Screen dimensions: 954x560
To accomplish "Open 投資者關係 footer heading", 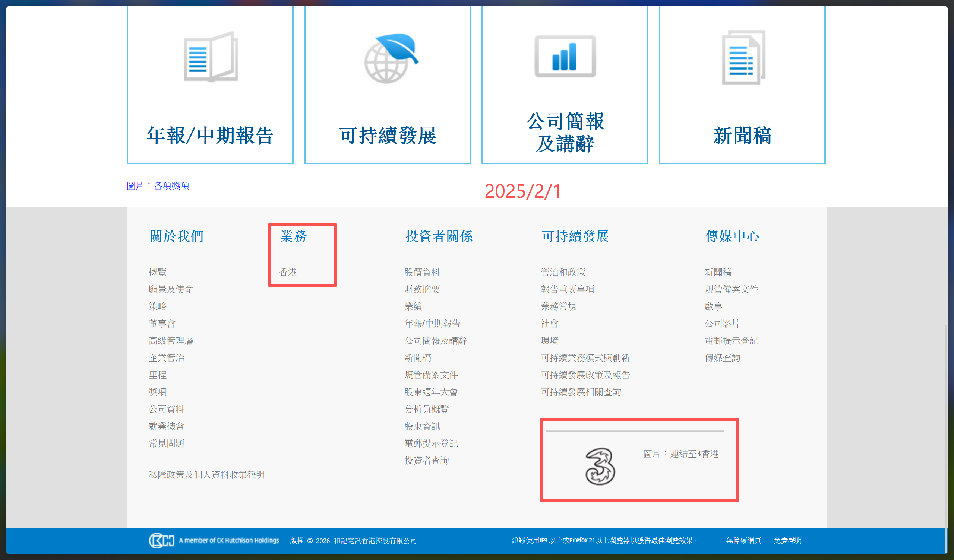I will (x=439, y=236).
